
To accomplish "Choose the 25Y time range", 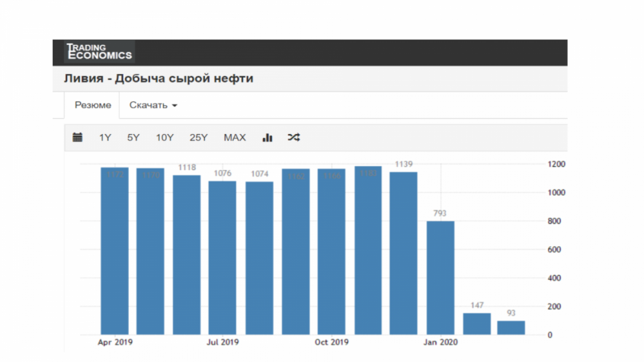I will (x=199, y=138).
